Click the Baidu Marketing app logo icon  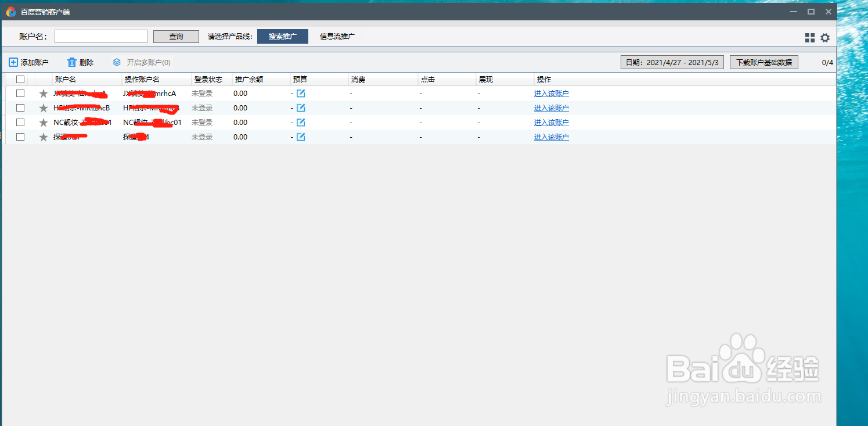(x=11, y=12)
